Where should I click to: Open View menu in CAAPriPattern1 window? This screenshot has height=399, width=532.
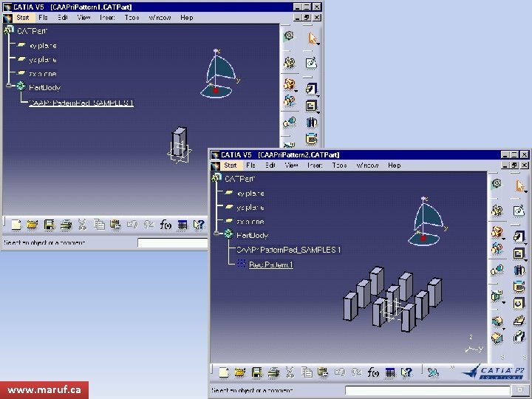(83, 17)
